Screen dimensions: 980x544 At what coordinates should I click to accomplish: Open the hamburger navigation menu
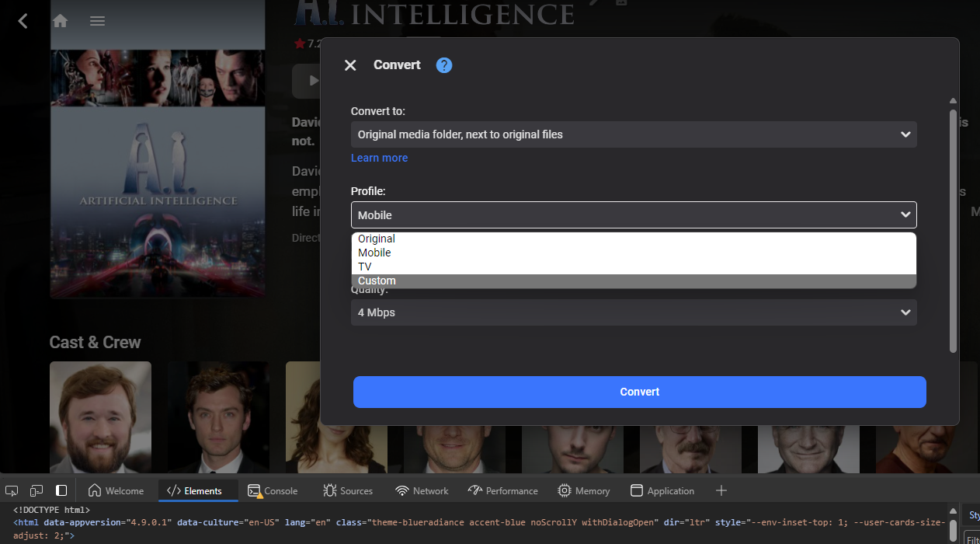97,21
